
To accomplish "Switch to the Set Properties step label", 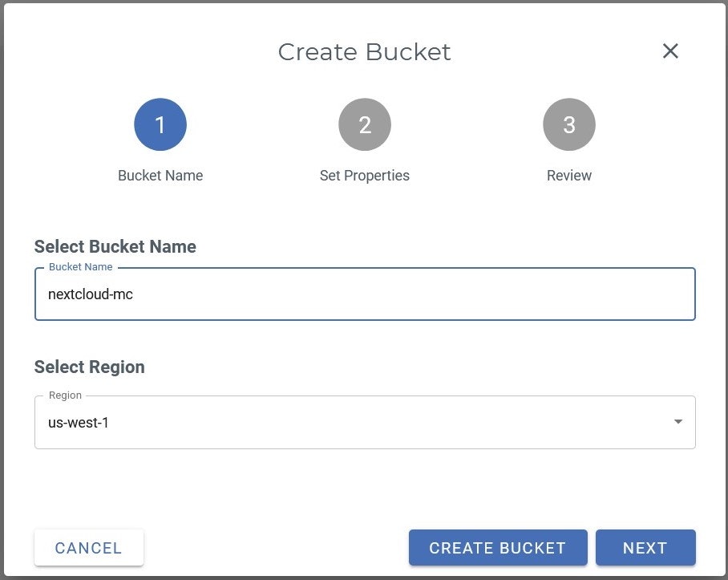I will [x=365, y=176].
